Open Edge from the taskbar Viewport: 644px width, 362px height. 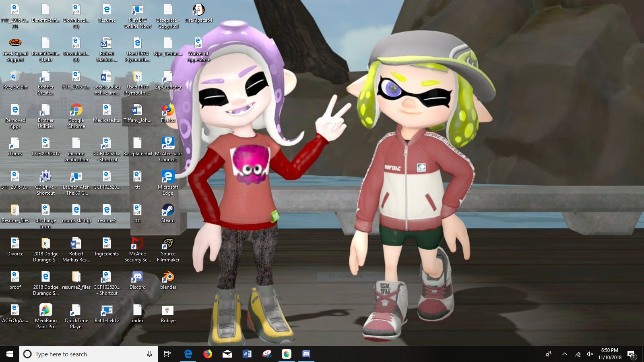(x=188, y=354)
